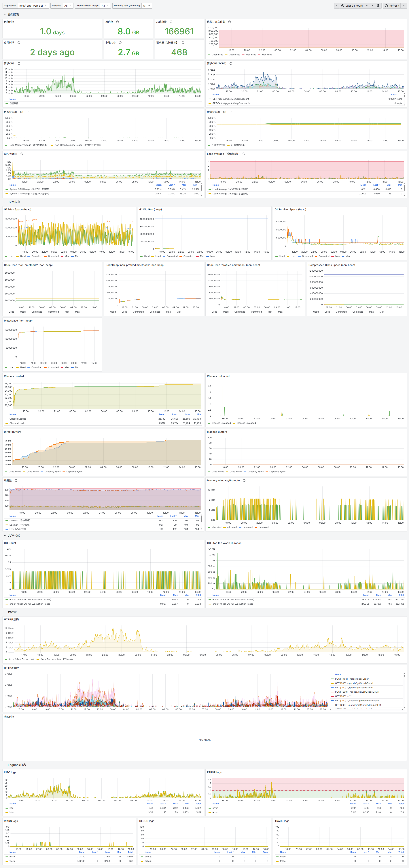Click the 468 recent request value

pos(179,52)
